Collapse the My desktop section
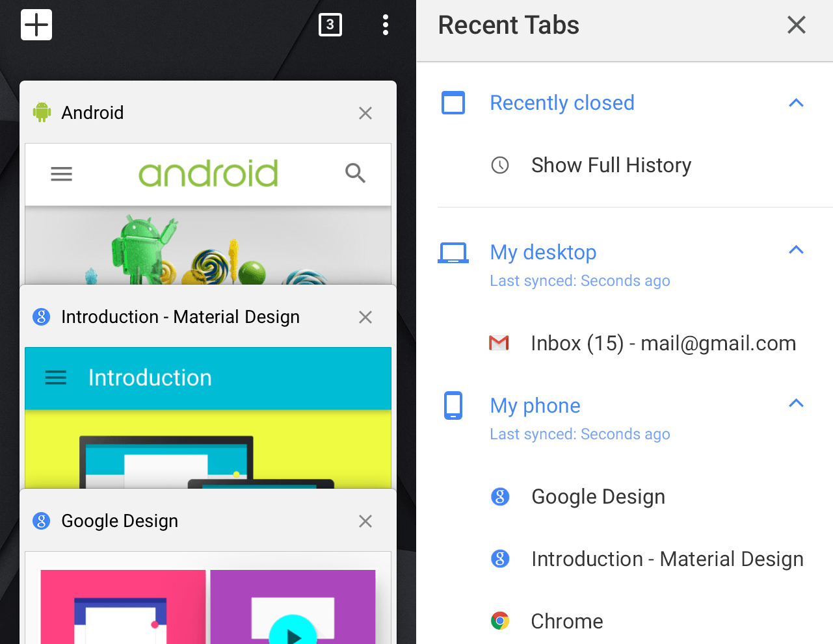The image size is (833, 644). pos(796,250)
